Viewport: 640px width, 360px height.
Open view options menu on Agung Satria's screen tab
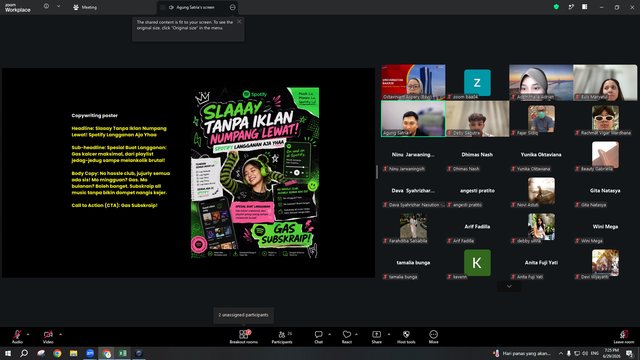232,7
